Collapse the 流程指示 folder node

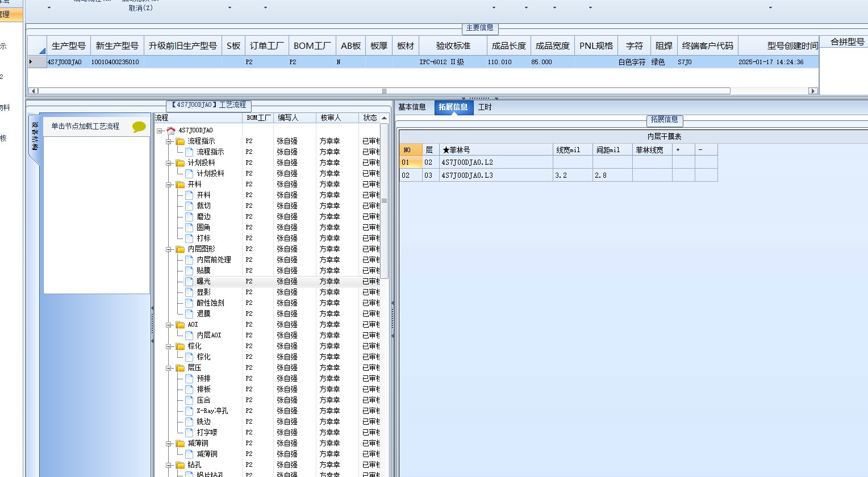click(x=169, y=141)
